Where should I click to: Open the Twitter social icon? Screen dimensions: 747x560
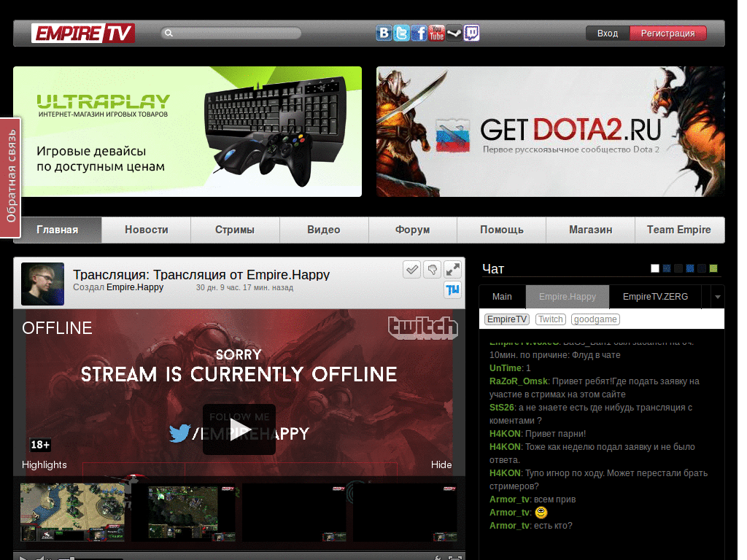(402, 34)
